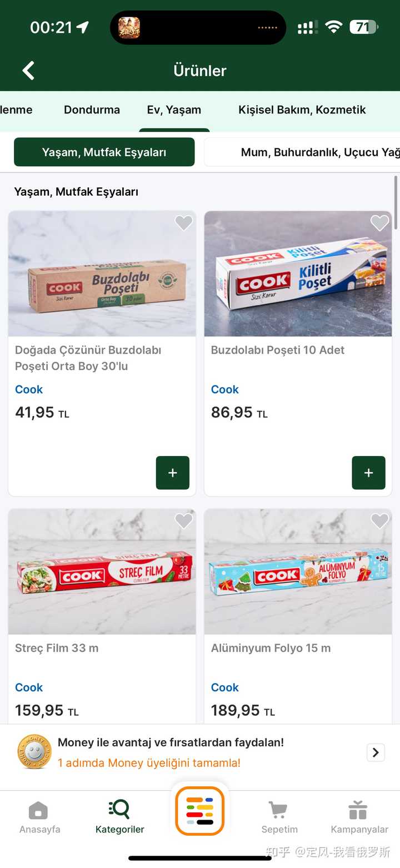Switch to Kişisel Bakım, Kozmetik tab

point(302,110)
